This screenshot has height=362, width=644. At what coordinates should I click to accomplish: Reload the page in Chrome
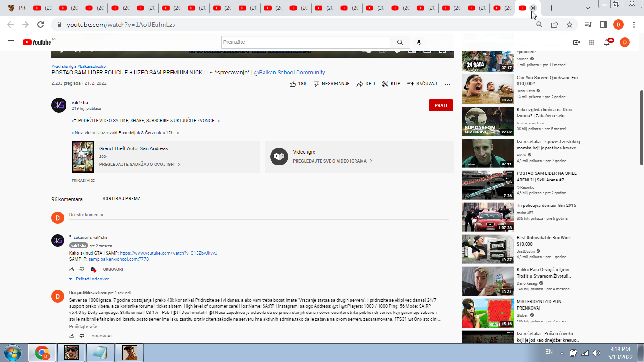[x=41, y=25]
